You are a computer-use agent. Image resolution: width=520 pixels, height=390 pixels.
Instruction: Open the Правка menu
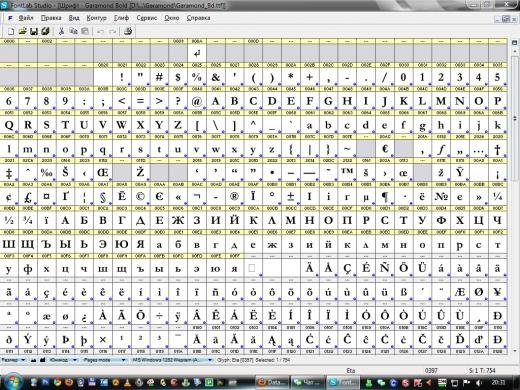pyautogui.click(x=51, y=18)
